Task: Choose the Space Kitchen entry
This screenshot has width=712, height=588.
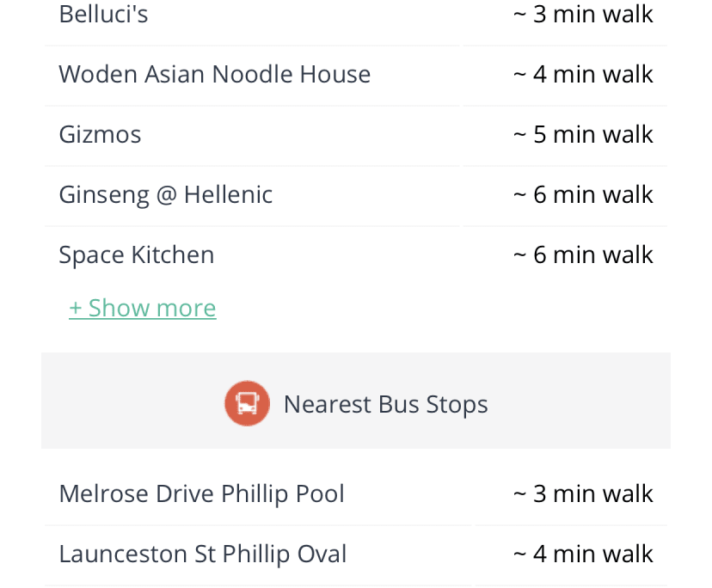Action: click(136, 254)
